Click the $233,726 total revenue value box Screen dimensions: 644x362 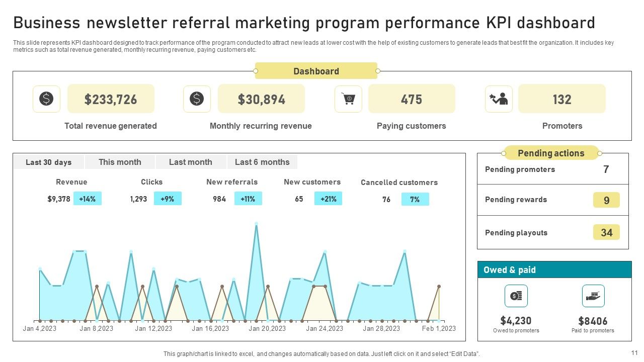111,99
